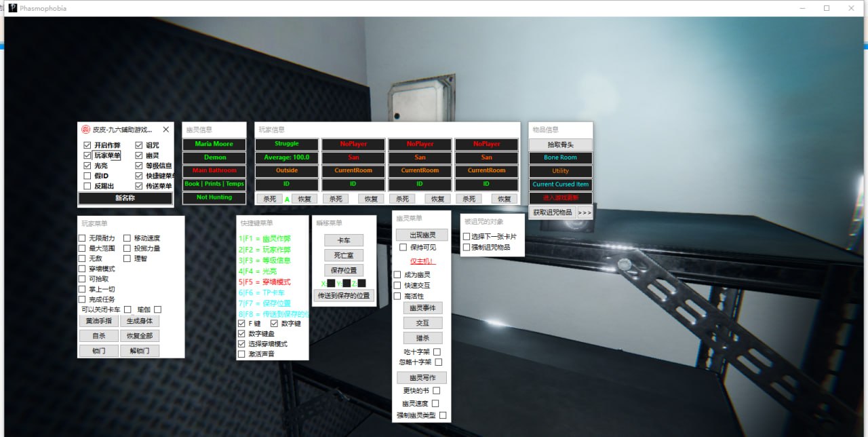Uncheck the 开启作弊 checkbox
868x437 pixels.
pos(87,145)
